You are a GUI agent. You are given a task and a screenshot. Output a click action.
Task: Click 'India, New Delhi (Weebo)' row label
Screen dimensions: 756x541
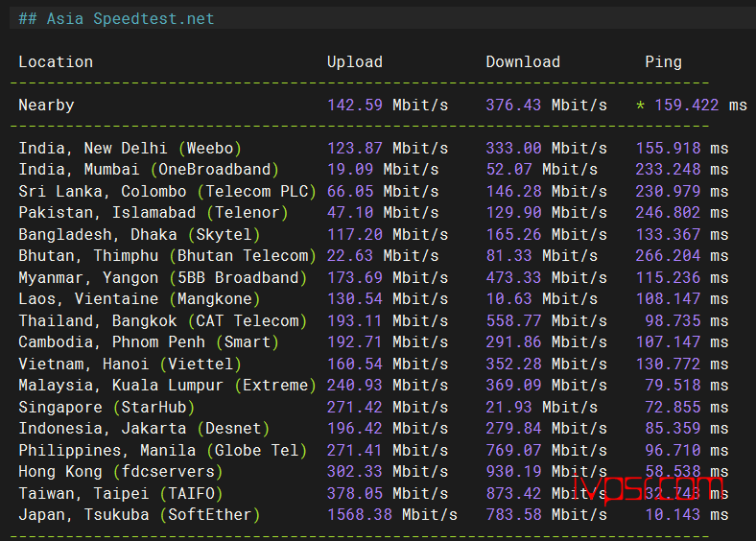[130, 148]
